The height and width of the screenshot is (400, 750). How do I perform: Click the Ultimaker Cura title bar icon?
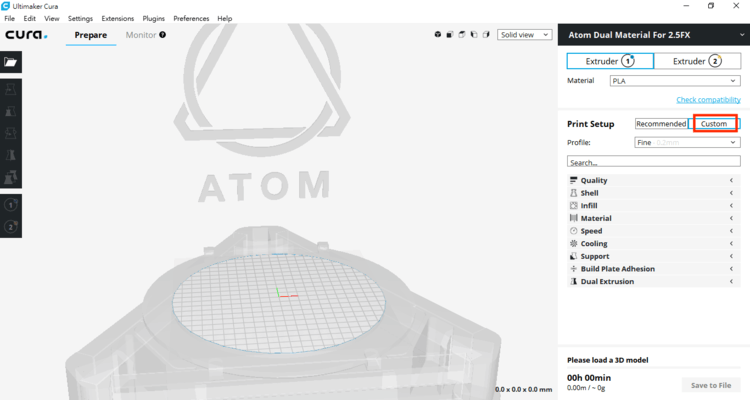coord(6,6)
